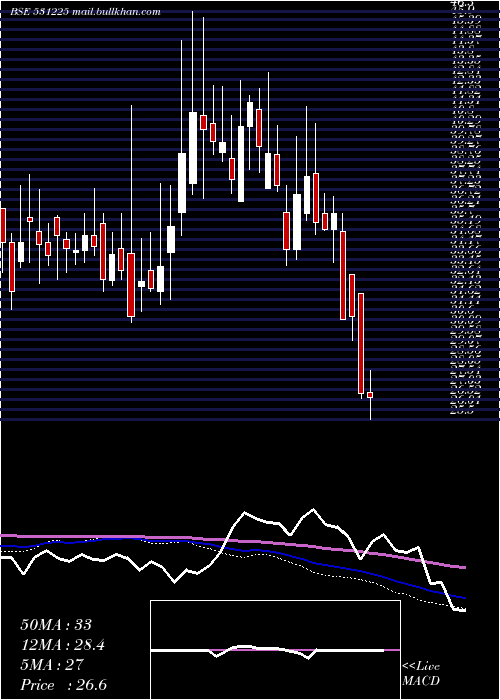Click the BSE 531225 mail.bullkhan.com title text
The height and width of the screenshot is (700, 500).
click(x=85, y=12)
